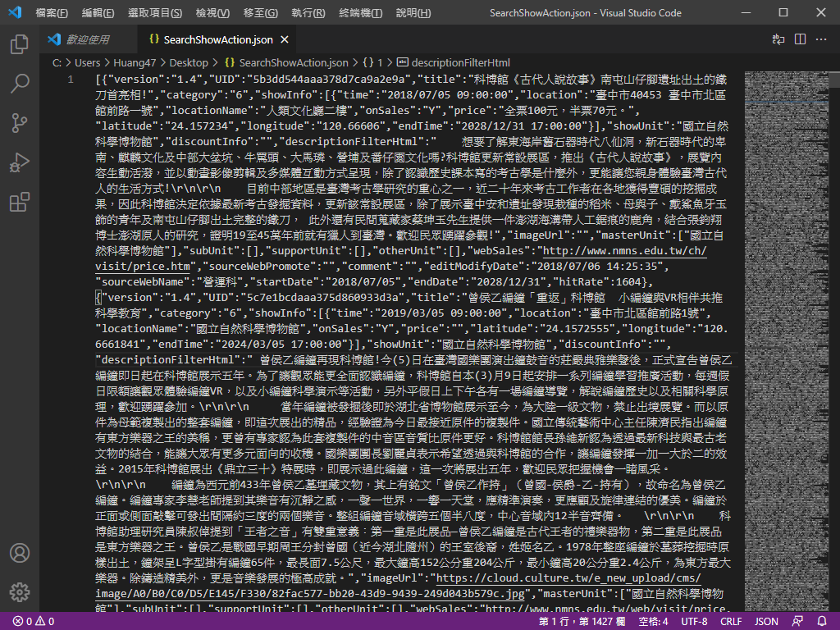Open the Source Control view

point(20,123)
